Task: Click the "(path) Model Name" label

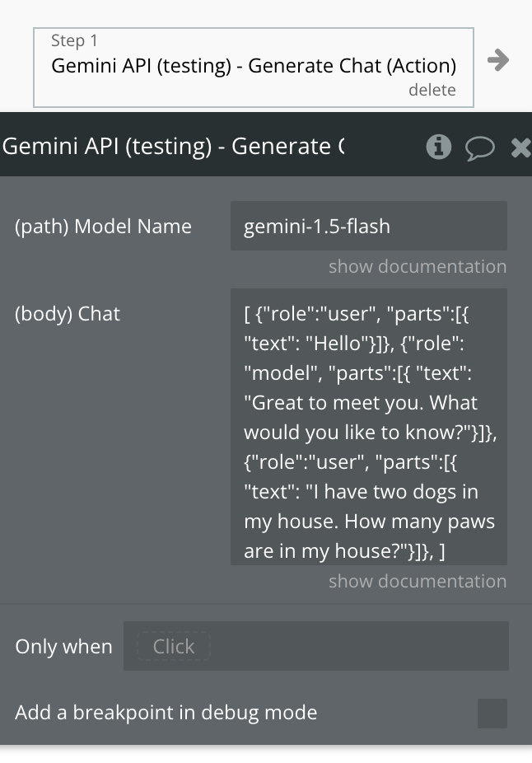Action: (103, 227)
